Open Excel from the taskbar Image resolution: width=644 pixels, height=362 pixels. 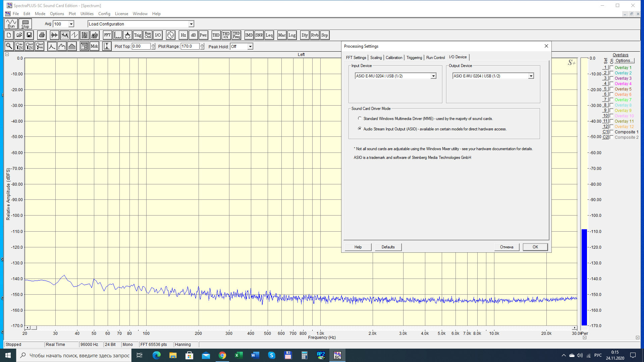point(239,355)
